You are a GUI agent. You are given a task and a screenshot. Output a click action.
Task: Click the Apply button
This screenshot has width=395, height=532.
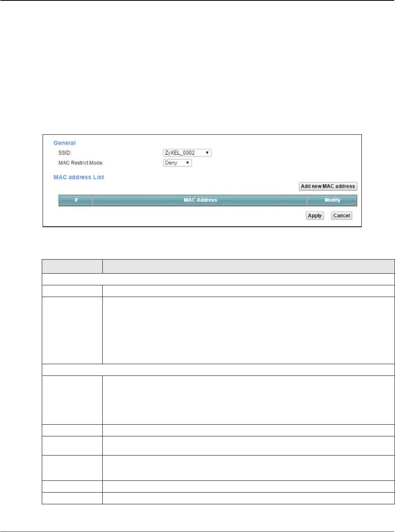pos(315,216)
